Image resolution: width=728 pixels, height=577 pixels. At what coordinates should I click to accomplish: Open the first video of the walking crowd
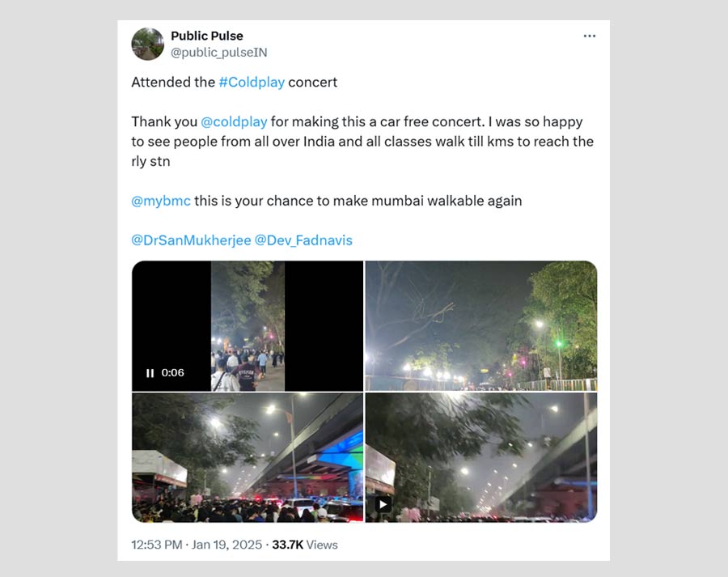click(248, 325)
